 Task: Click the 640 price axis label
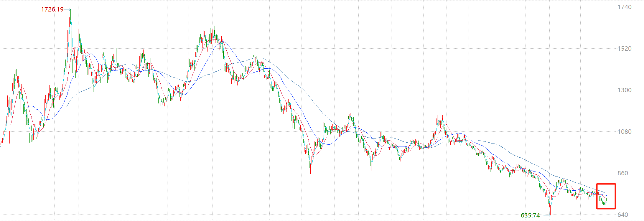pyautogui.click(x=623, y=215)
